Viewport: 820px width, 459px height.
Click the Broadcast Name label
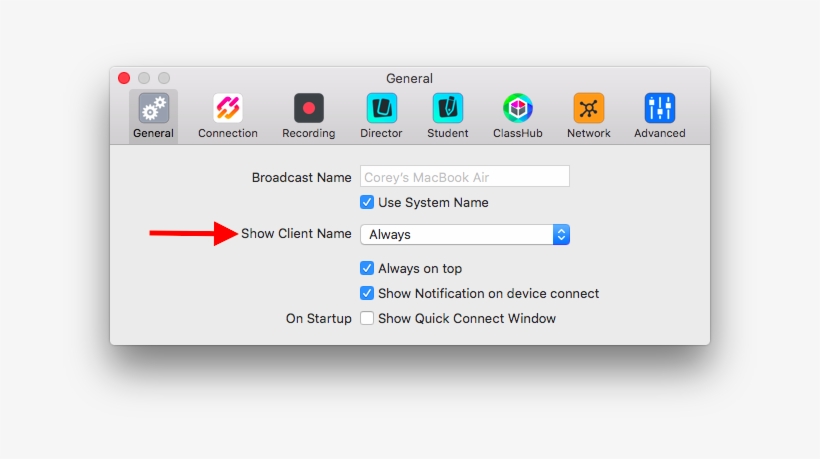301,178
